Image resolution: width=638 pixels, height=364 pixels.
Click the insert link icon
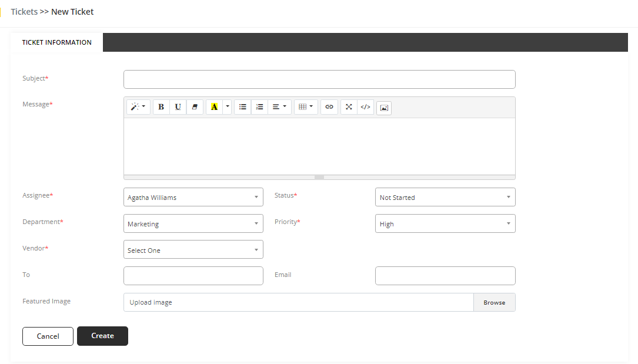coord(329,107)
